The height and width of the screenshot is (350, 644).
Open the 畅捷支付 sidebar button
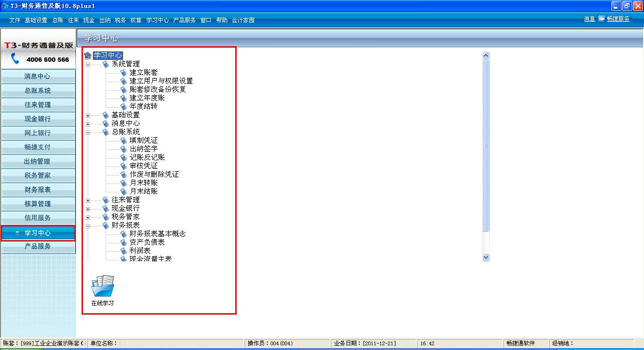pos(38,147)
